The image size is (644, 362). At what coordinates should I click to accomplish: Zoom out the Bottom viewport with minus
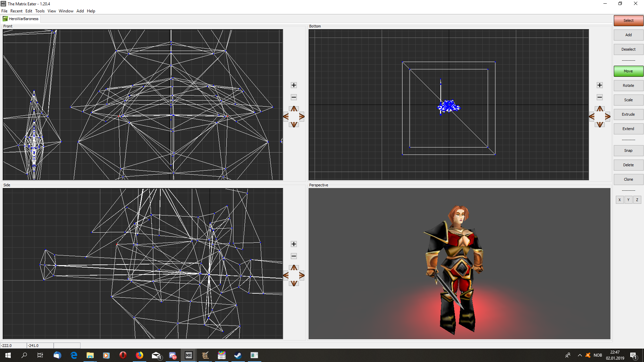[600, 97]
